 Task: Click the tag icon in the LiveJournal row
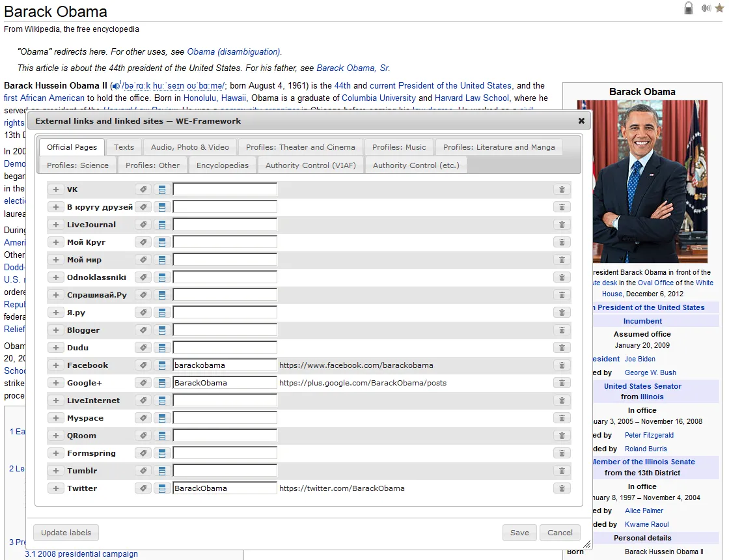point(143,225)
